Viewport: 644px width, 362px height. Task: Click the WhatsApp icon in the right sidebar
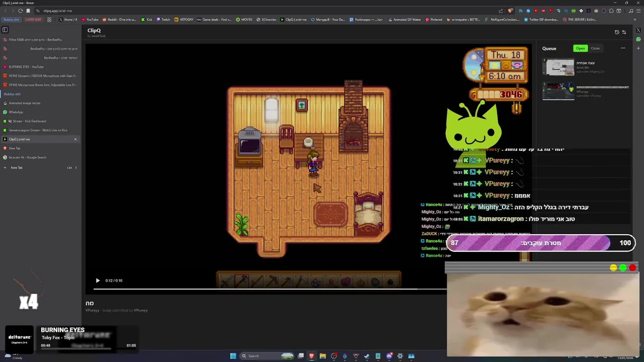click(x=638, y=39)
